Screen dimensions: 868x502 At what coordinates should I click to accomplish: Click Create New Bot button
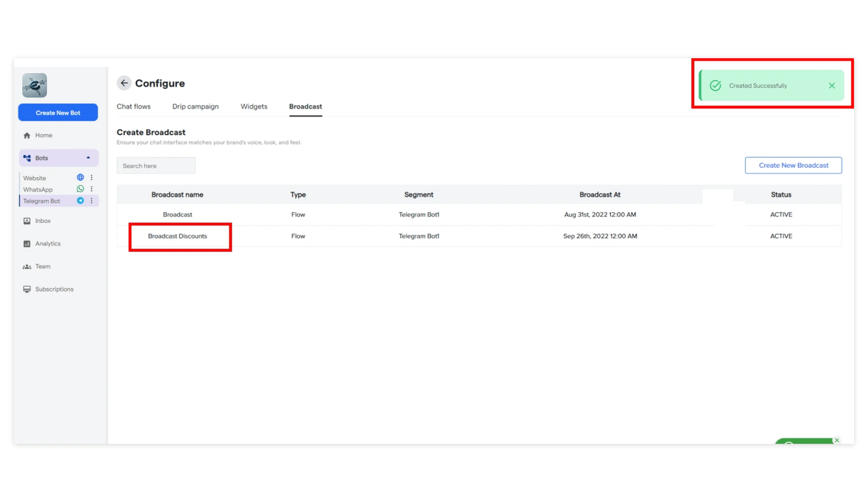point(58,112)
